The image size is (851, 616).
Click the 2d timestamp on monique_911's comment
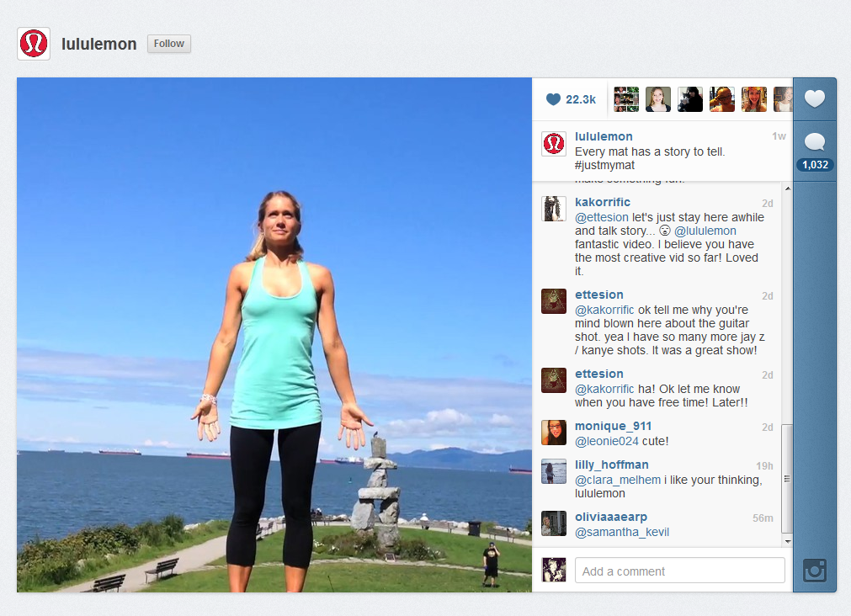click(x=768, y=427)
